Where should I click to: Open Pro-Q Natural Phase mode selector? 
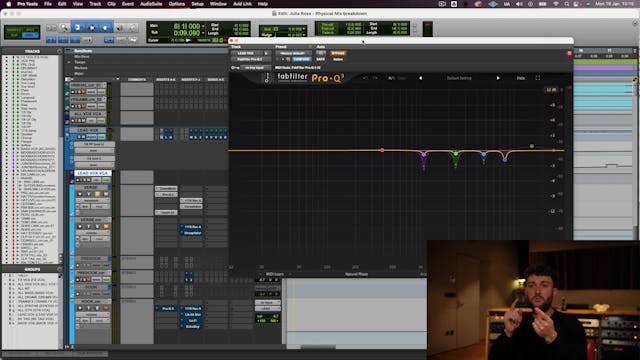tap(356, 274)
